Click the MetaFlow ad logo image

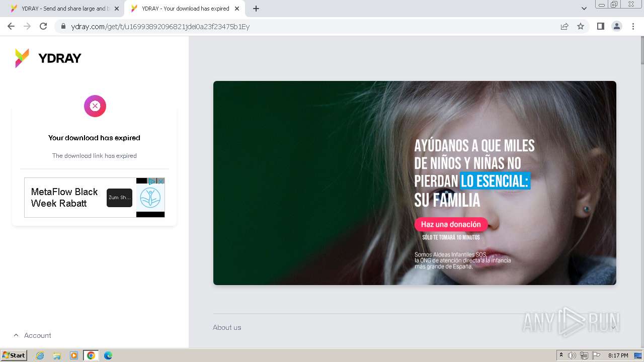(150, 198)
